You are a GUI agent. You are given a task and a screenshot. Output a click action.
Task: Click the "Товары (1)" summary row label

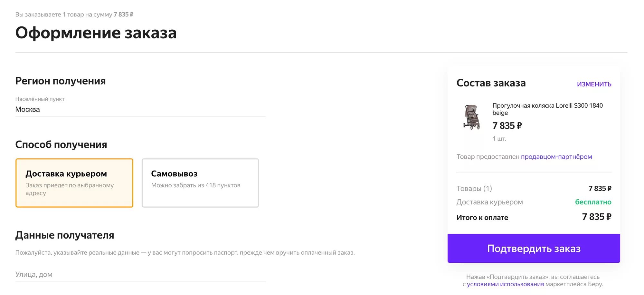point(474,188)
